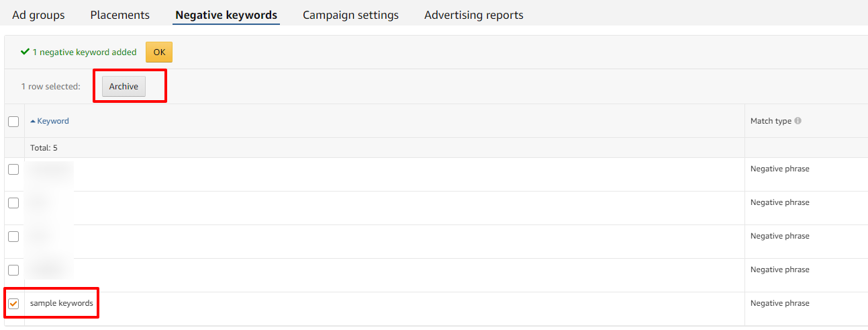This screenshot has width=868, height=330.
Task: Click the sort arrow beside the Keyword header
Action: point(33,122)
